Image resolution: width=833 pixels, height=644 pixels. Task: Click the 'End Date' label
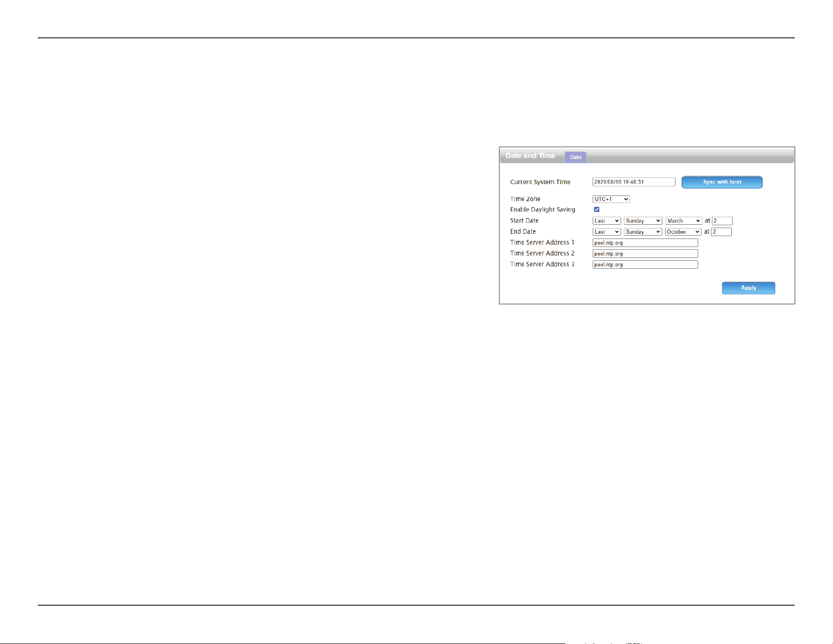pyautogui.click(x=523, y=231)
